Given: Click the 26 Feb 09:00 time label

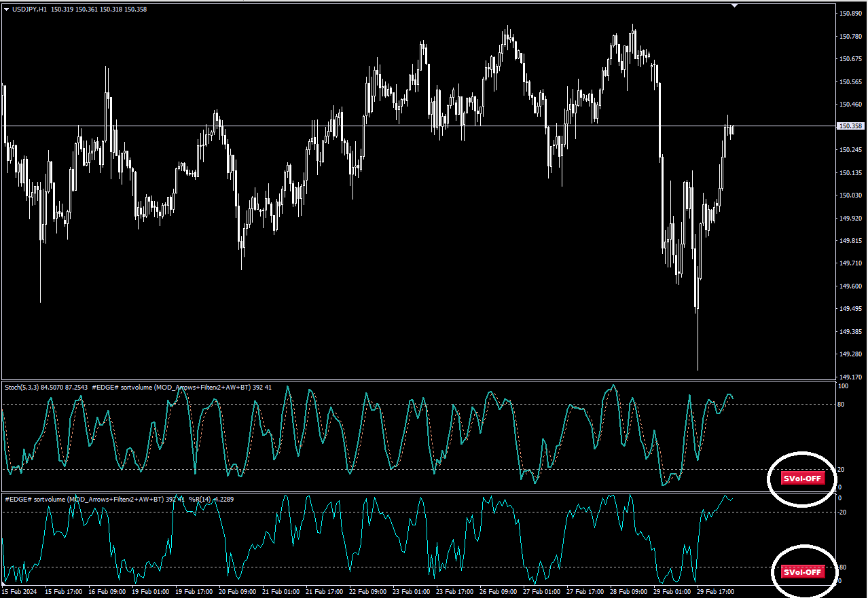Looking at the screenshot, I should coord(499,592).
